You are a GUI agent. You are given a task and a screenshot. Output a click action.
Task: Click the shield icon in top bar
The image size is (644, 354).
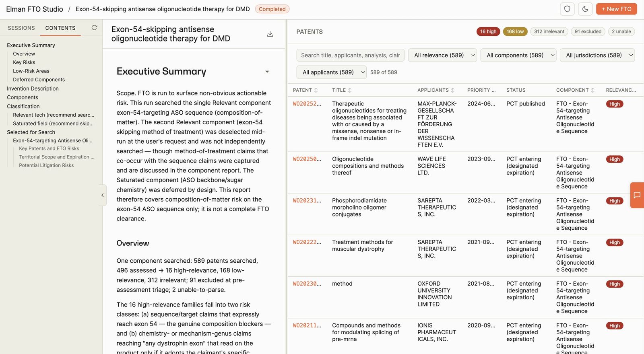click(567, 9)
